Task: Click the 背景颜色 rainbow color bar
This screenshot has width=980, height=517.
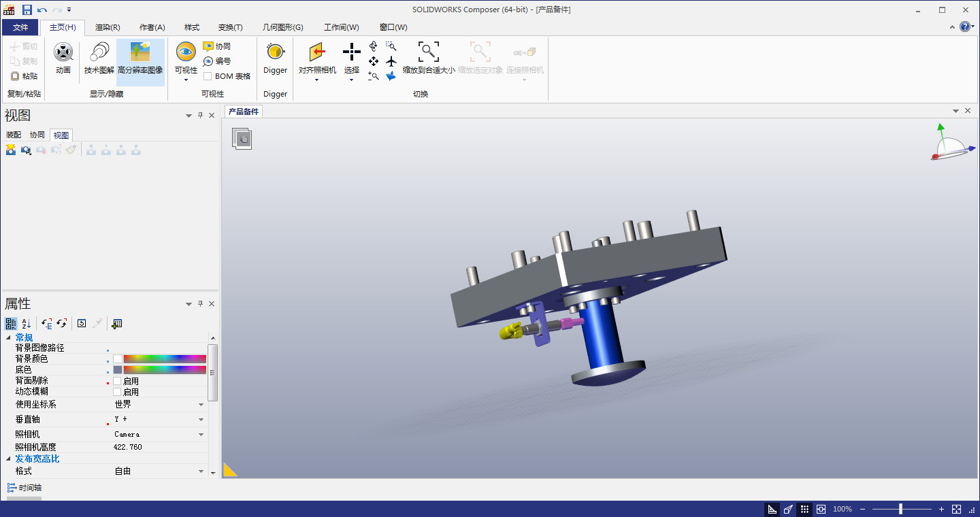Action: point(164,358)
